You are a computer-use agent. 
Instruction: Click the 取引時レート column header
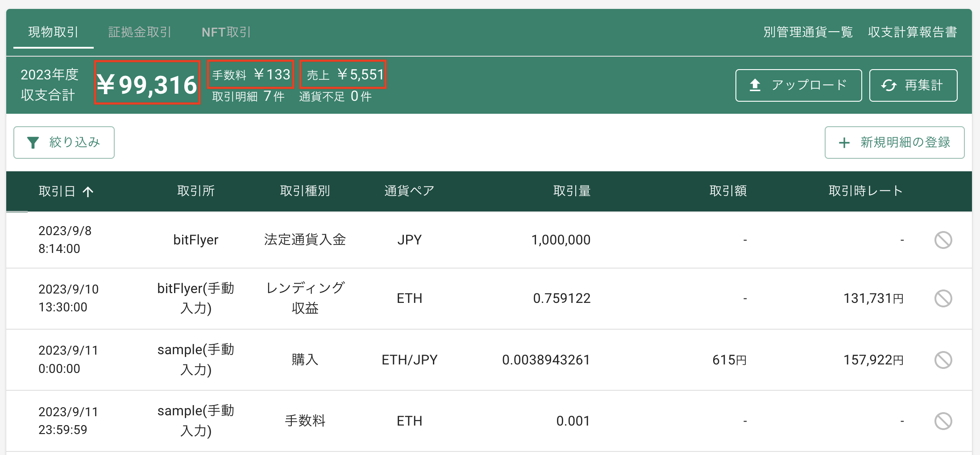pos(866,191)
